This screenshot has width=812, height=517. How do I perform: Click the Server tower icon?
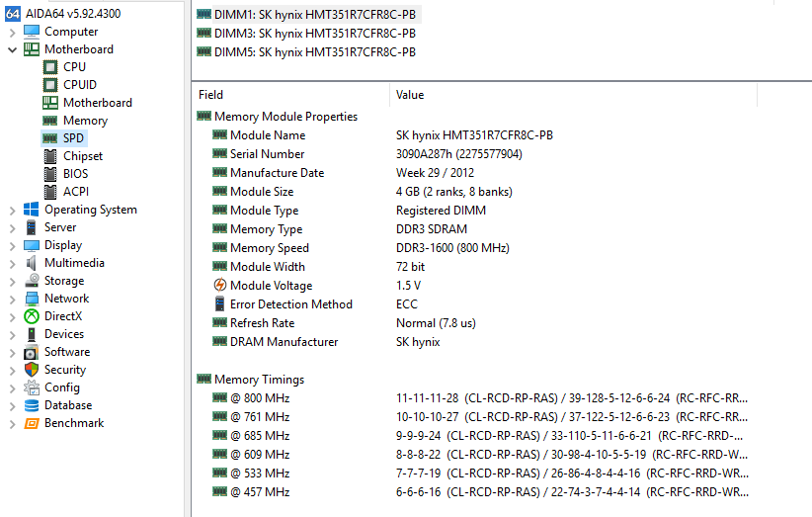click(31, 227)
